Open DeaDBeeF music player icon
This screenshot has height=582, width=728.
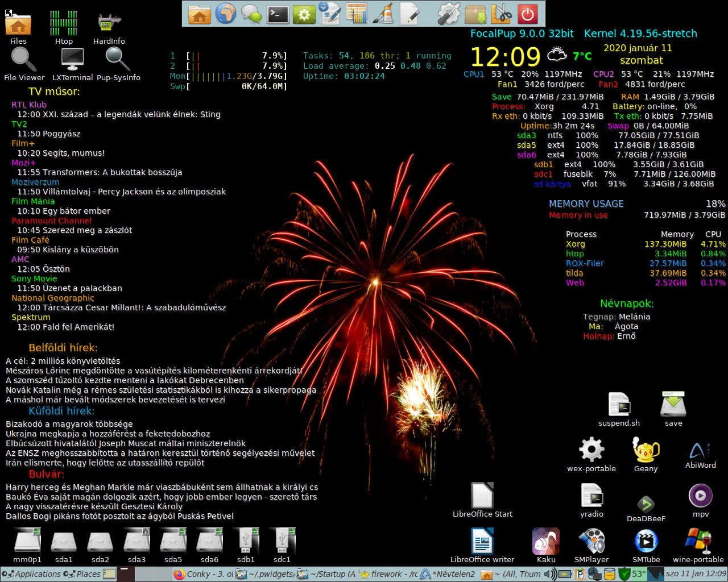tap(646, 508)
